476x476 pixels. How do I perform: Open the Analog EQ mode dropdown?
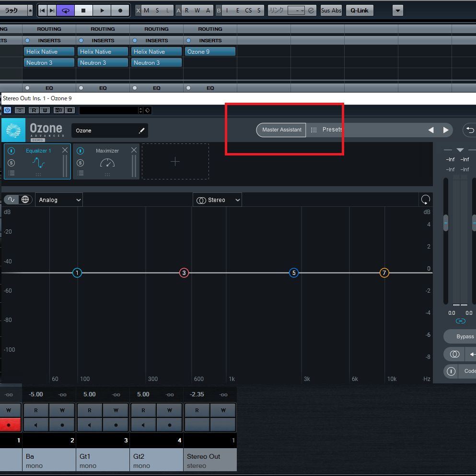(59, 200)
